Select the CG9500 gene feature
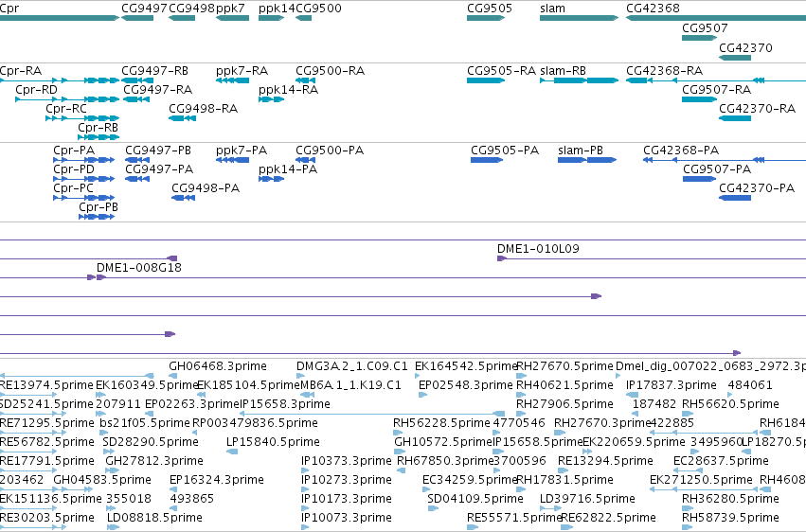 tap(303, 18)
